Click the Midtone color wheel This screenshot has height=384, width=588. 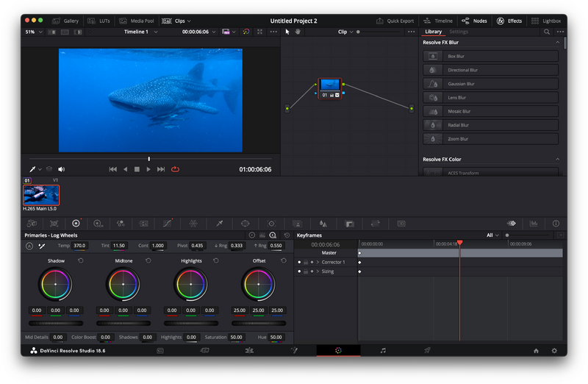[x=123, y=284]
